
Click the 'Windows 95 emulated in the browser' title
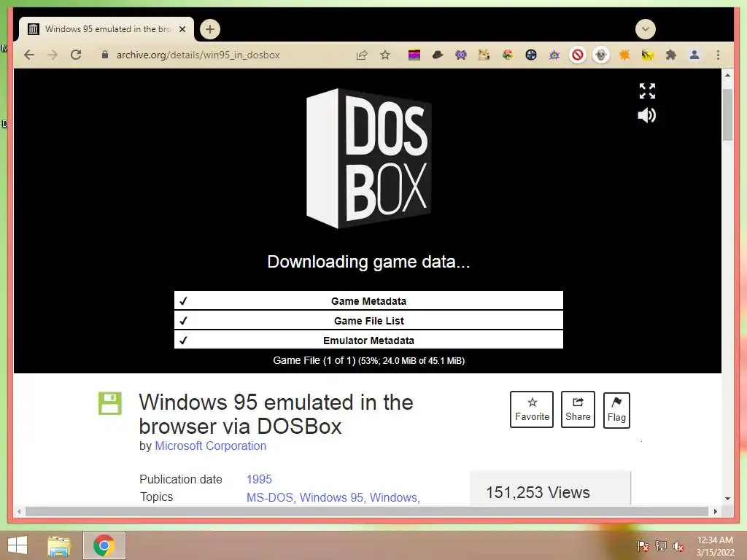coord(276,414)
